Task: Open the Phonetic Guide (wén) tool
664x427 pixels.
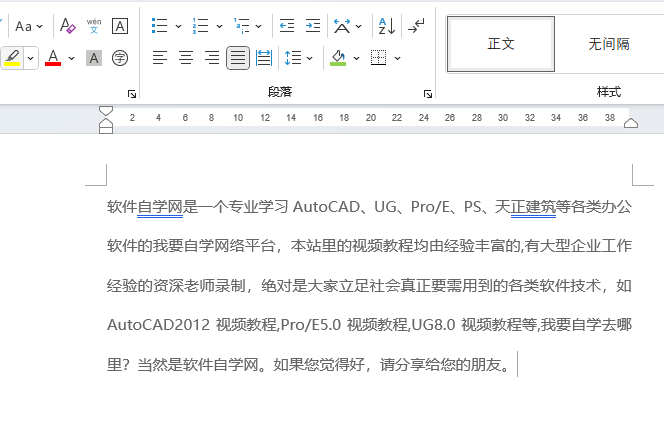Action: coord(94,26)
